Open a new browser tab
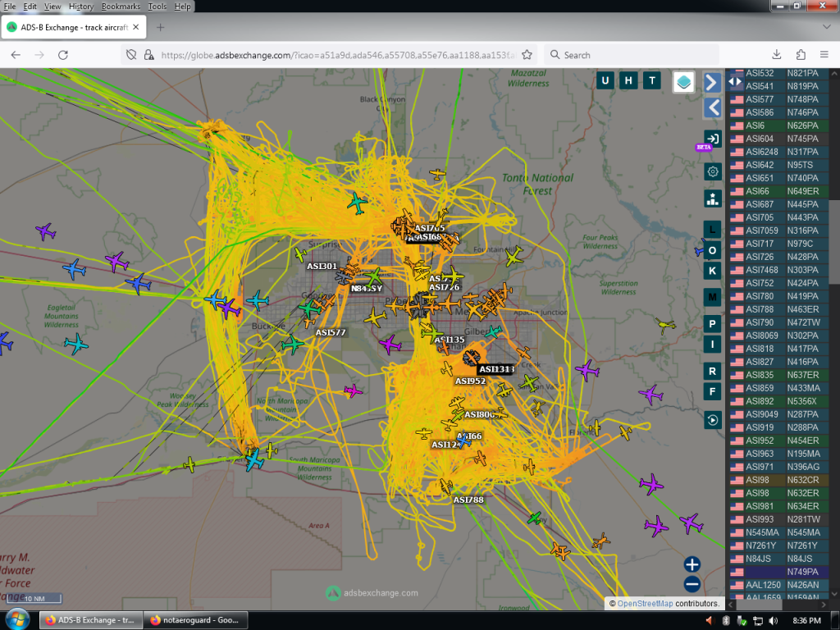 point(160,27)
